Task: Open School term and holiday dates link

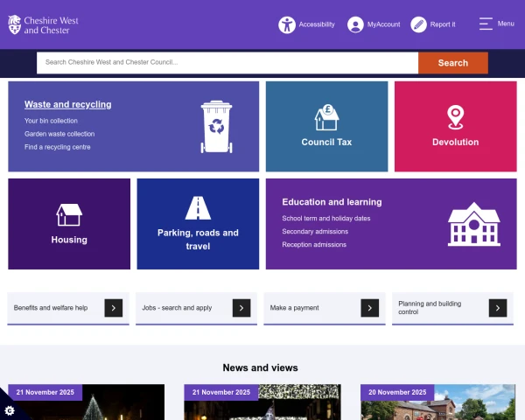Action: tap(326, 219)
